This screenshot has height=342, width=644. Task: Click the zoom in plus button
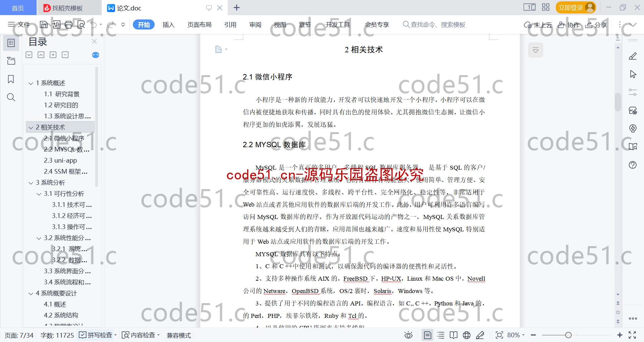[620, 335]
